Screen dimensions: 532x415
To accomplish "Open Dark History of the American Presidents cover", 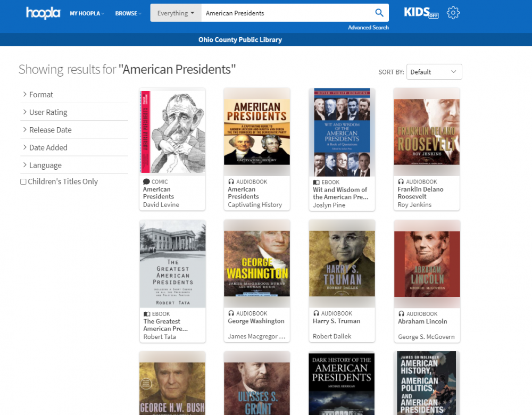I will 342,384.
